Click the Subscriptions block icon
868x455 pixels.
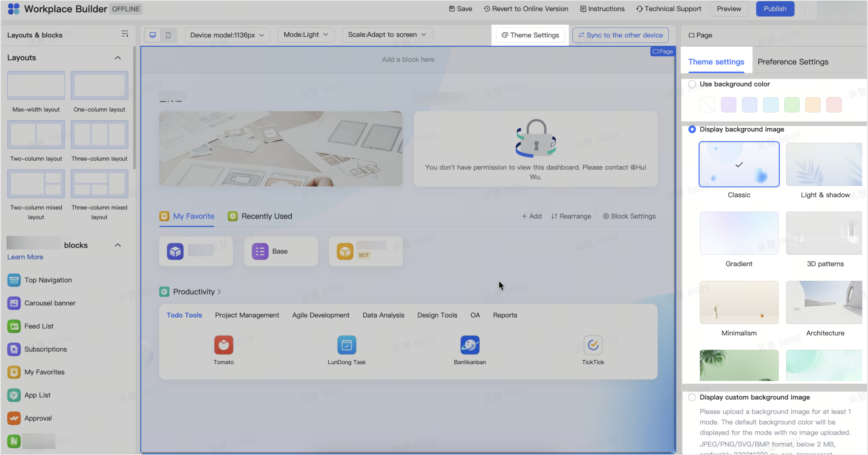[x=14, y=349]
